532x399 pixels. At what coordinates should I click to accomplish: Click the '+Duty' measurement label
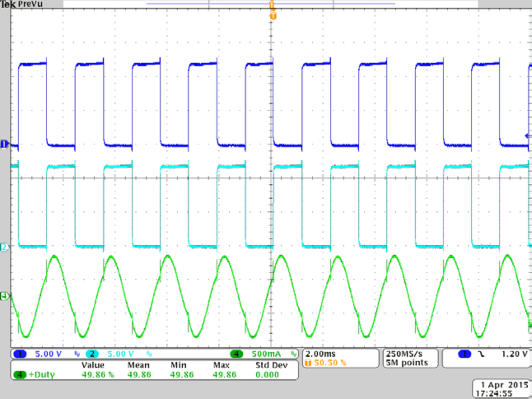[x=42, y=374]
